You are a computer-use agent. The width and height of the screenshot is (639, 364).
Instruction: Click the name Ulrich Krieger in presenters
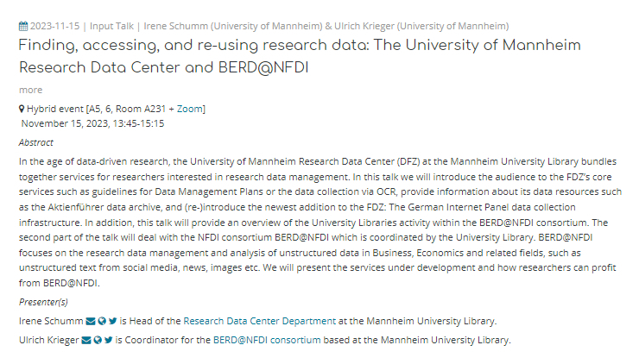[x=48, y=341]
